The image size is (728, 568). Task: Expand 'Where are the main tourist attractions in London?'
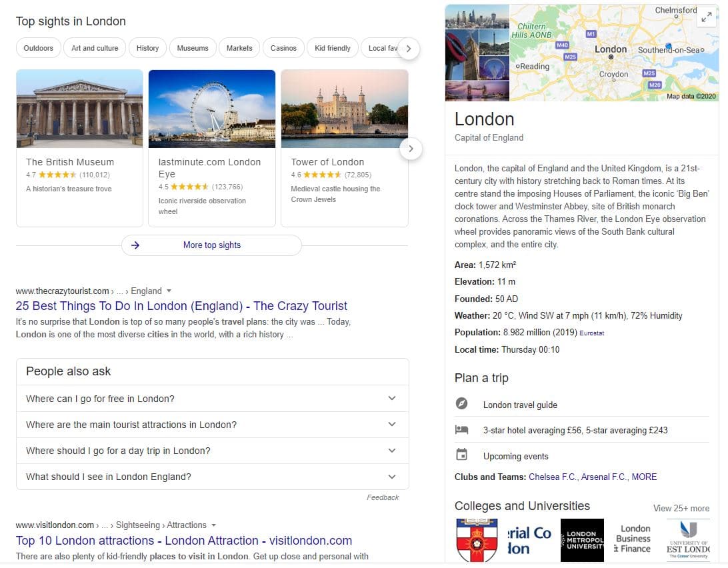(213, 425)
